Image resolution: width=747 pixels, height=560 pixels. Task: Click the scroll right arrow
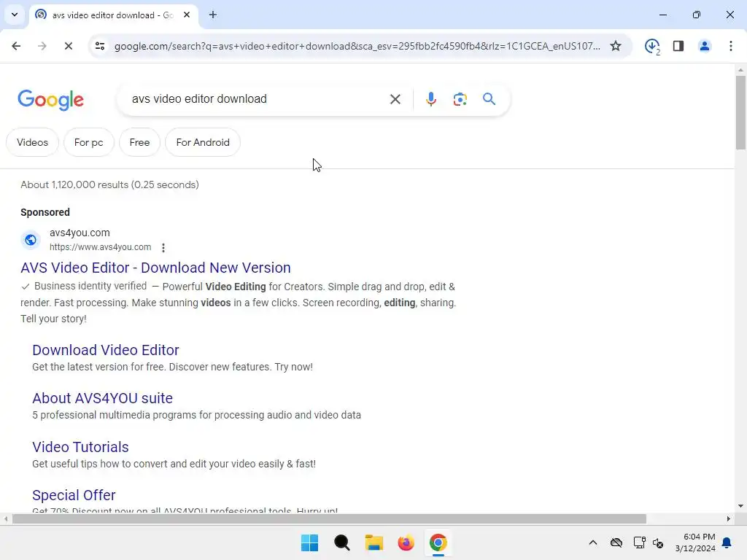coord(729,518)
